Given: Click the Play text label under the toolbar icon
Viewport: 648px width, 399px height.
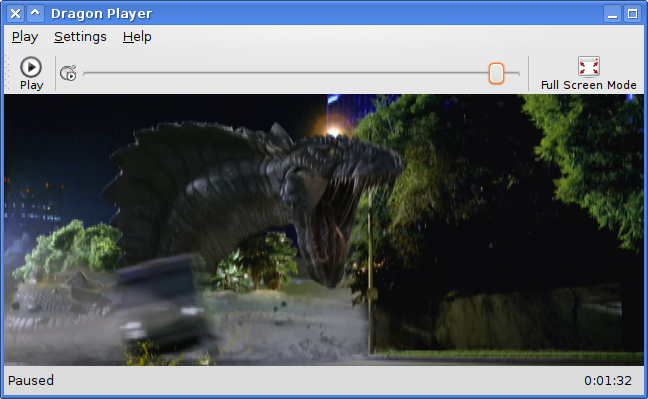Looking at the screenshot, I should [31, 85].
